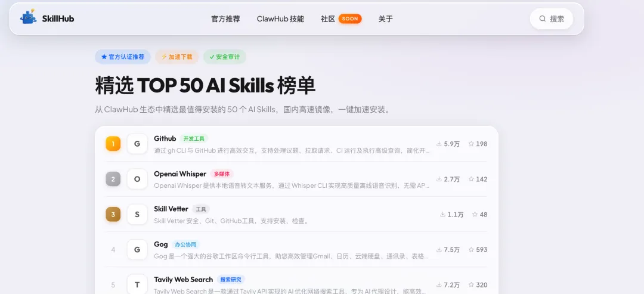Click the Openai Whisper description text
Screen dimensions: 644x294
pos(292,186)
